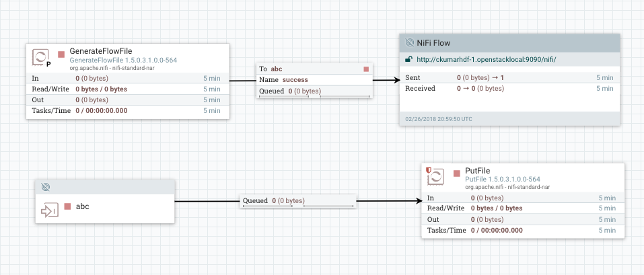Click the Read/Write row of GenerateFlowFile

coord(128,89)
